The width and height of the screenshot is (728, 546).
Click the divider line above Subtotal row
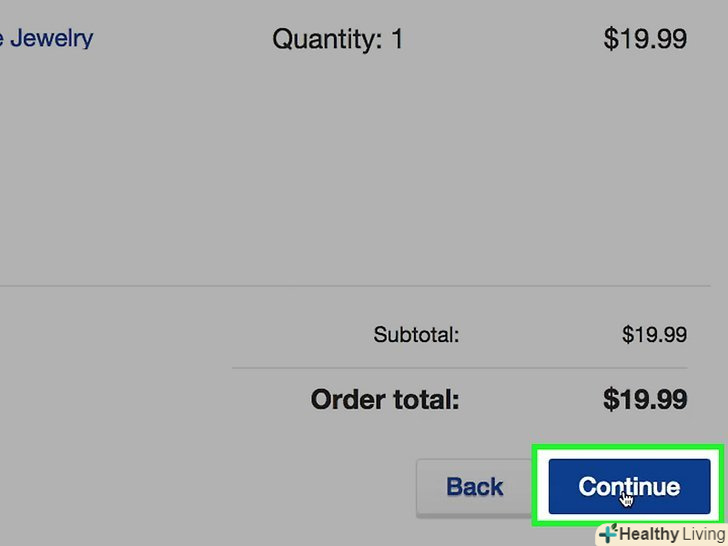pos(300,287)
